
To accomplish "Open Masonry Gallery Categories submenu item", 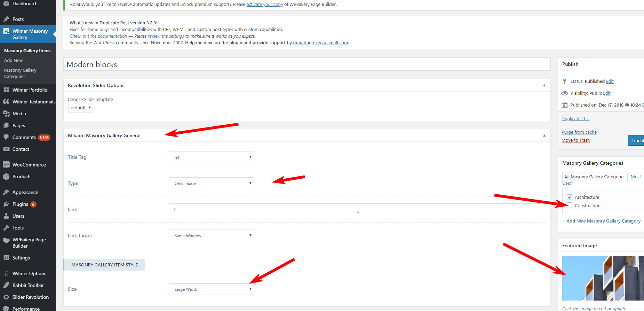I will pos(20,73).
